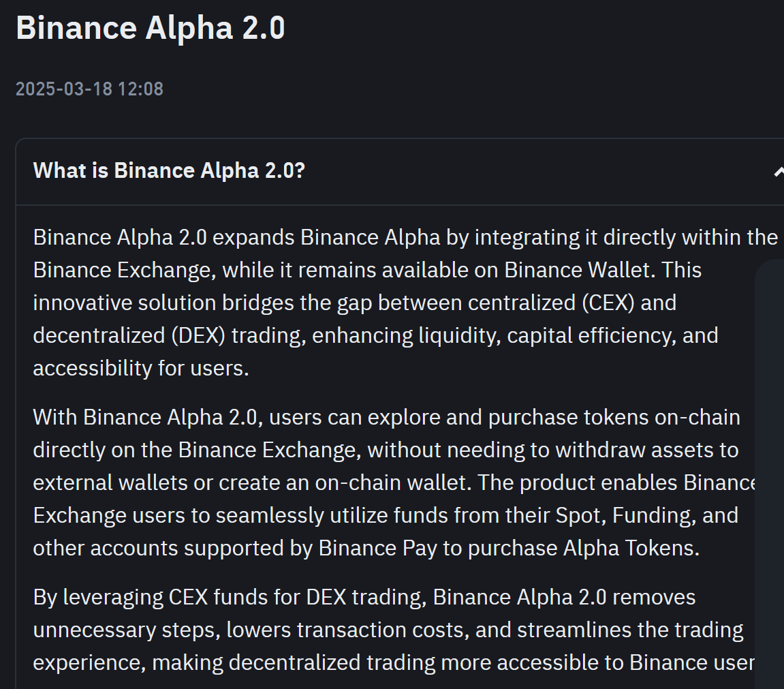Click the 'What is Binance Alpha 2.0?' accordion header
Viewport: 784px width, 689px height.
tap(400, 172)
